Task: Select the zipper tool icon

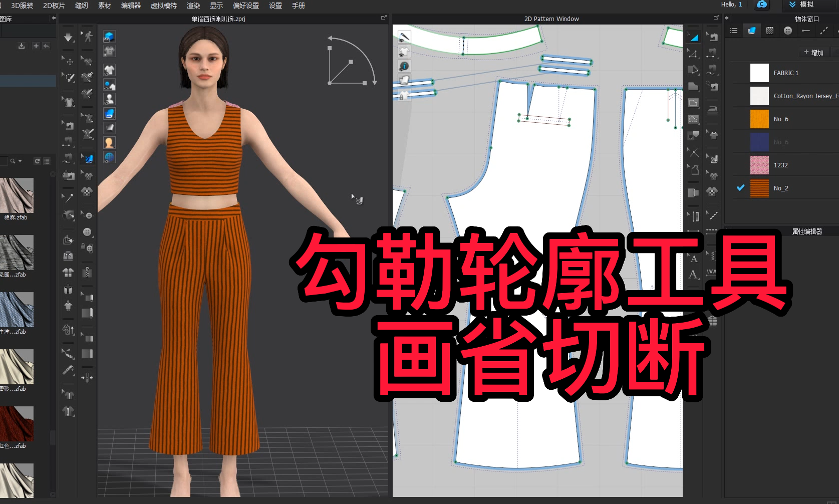Action: coord(87,272)
